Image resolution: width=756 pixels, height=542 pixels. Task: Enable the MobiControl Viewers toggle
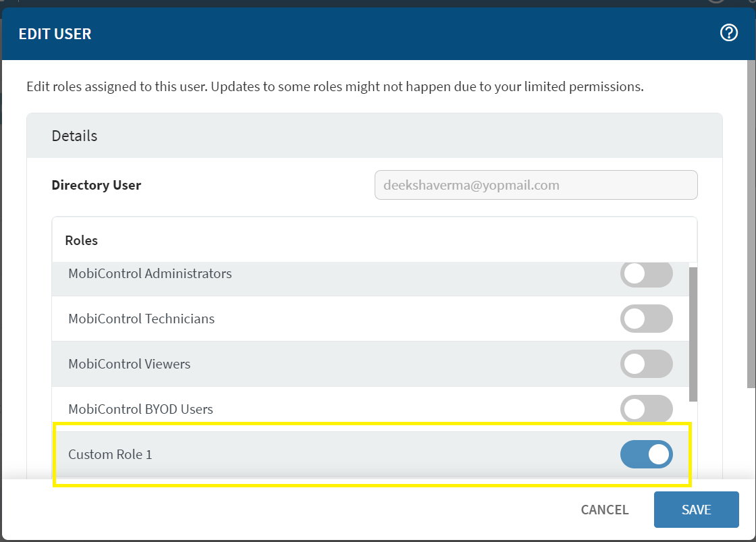(646, 364)
